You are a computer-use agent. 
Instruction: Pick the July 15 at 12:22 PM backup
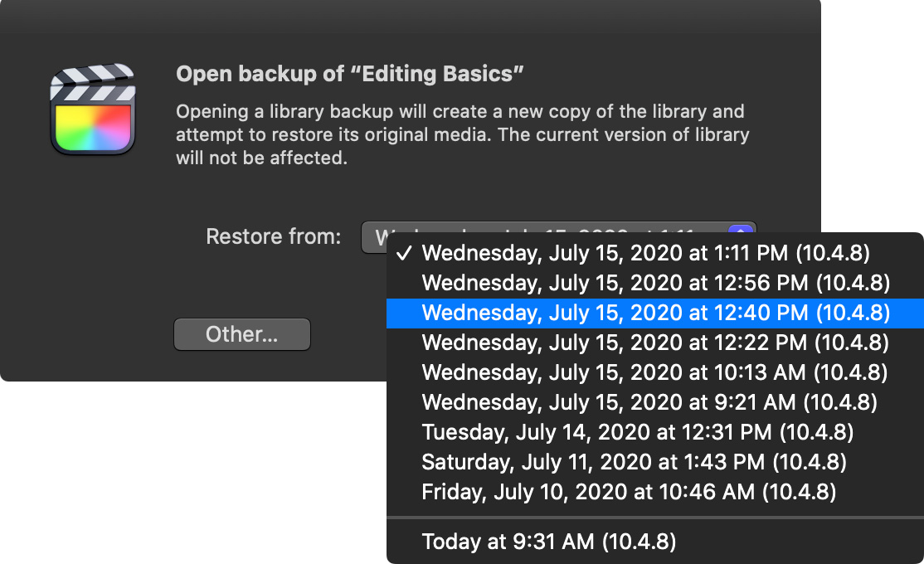(x=654, y=343)
